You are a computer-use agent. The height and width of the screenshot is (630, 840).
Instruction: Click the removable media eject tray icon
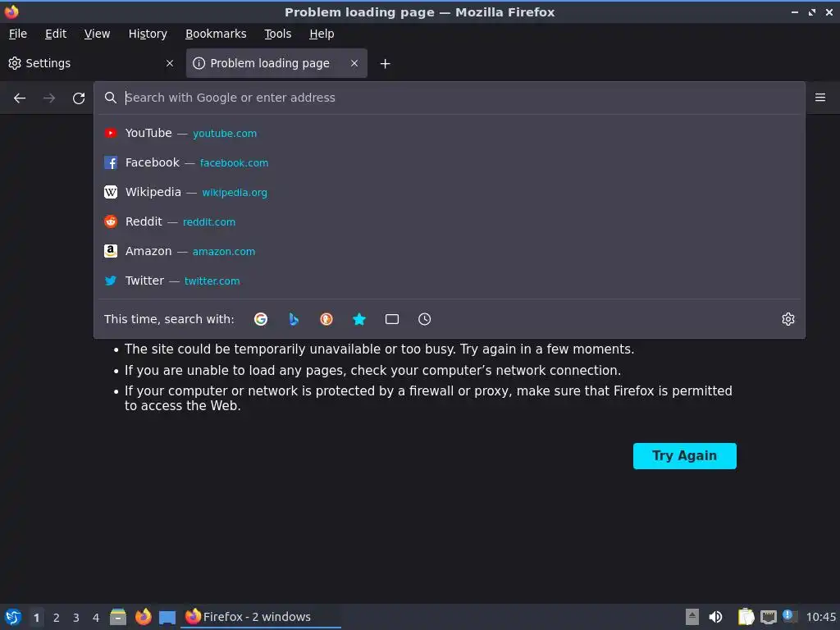click(692, 617)
